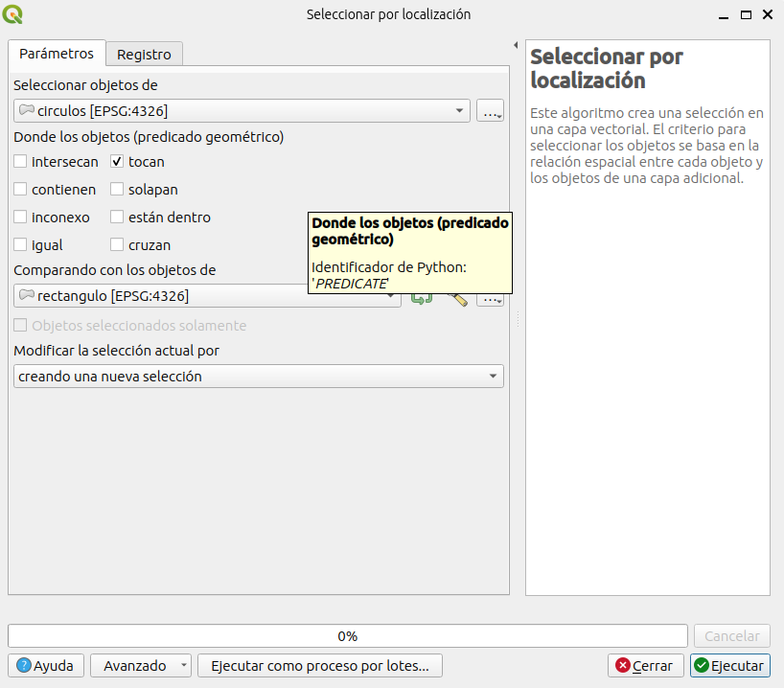Image resolution: width=784 pixels, height=688 pixels.
Task: Switch to the Registro tab
Action: coord(144,55)
